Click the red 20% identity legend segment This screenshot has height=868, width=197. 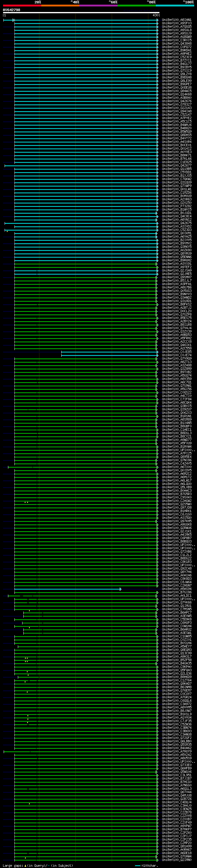click(x=22, y=6)
